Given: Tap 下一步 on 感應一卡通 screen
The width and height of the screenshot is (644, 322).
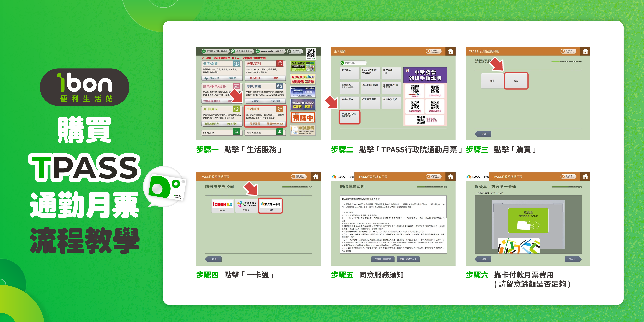Looking at the screenshot, I should tap(573, 259).
